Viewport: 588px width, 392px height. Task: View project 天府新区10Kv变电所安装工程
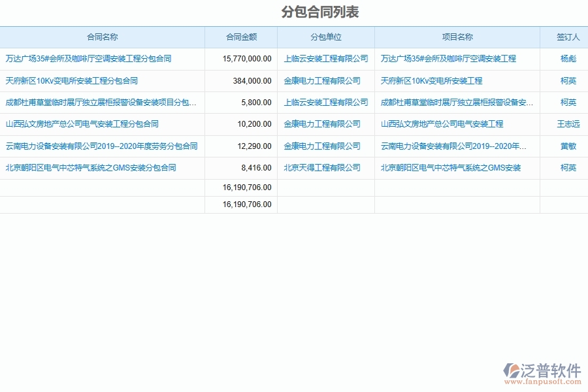431,81
